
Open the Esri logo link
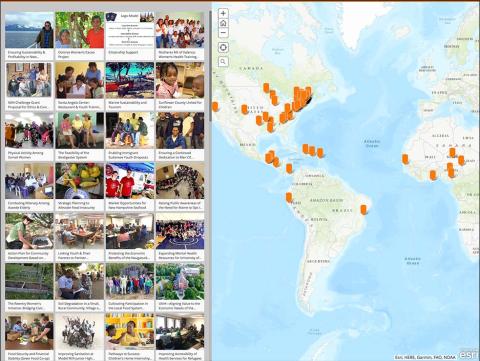pos(470,355)
